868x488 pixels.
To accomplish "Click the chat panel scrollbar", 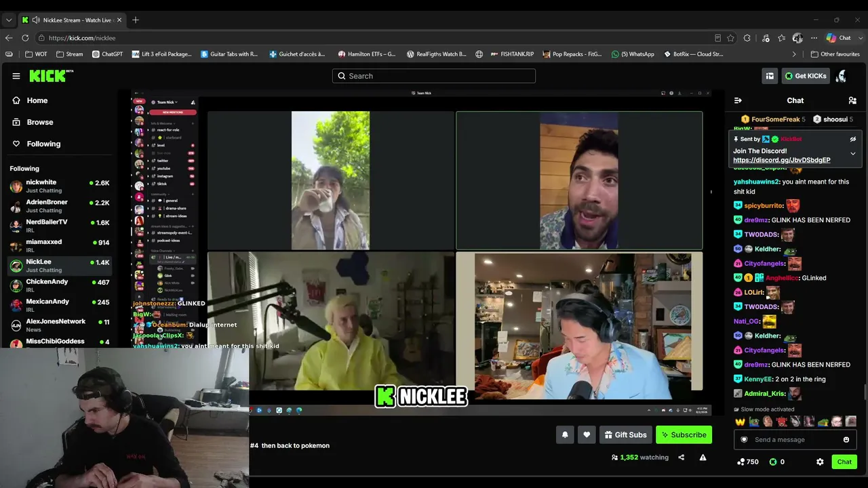I will pos(865,392).
